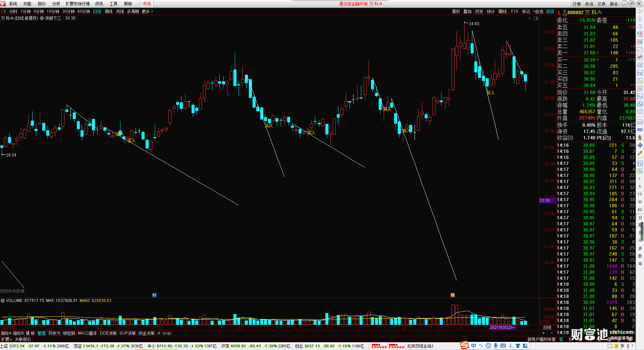Click the plus zoom button below 日线
Screen dimensions: 644x350
[x=544, y=333]
